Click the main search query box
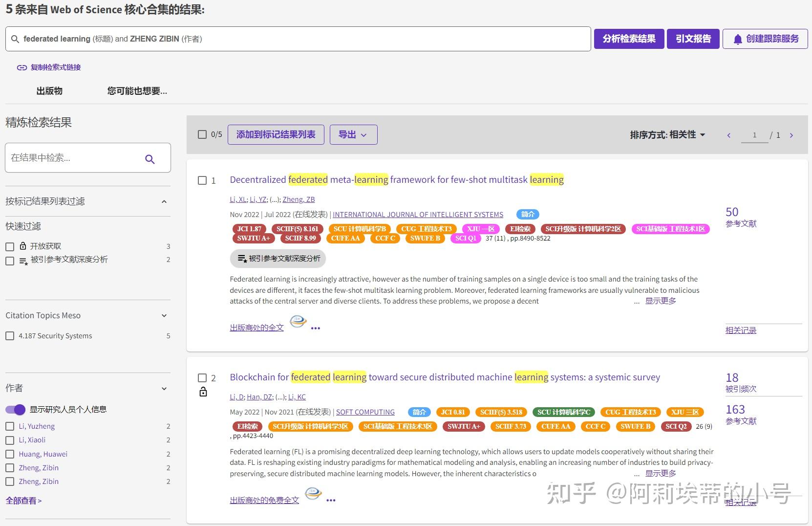The width and height of the screenshot is (812, 526). [x=298, y=39]
